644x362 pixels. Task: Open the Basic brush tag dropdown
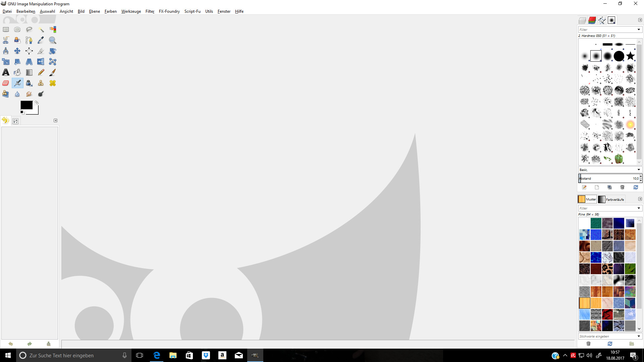(639, 170)
